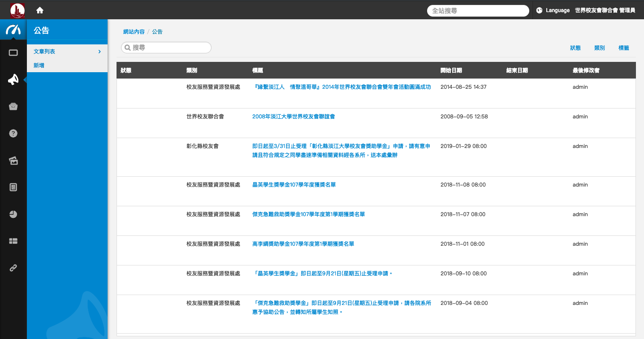Open 高李綢獎助學金107學年度第1學期獲獎名單 article
Viewport: 644px width, 339px height.
pyautogui.click(x=303, y=244)
